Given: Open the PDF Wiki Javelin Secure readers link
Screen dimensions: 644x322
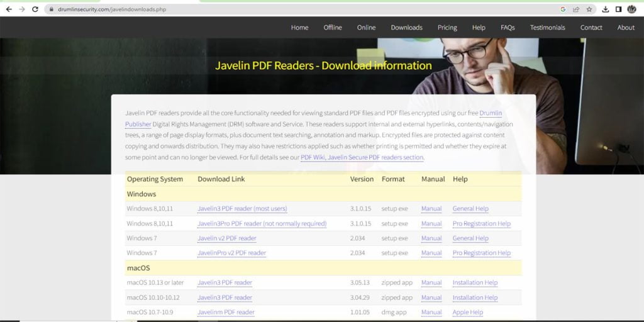Looking at the screenshot, I should pyautogui.click(x=362, y=157).
